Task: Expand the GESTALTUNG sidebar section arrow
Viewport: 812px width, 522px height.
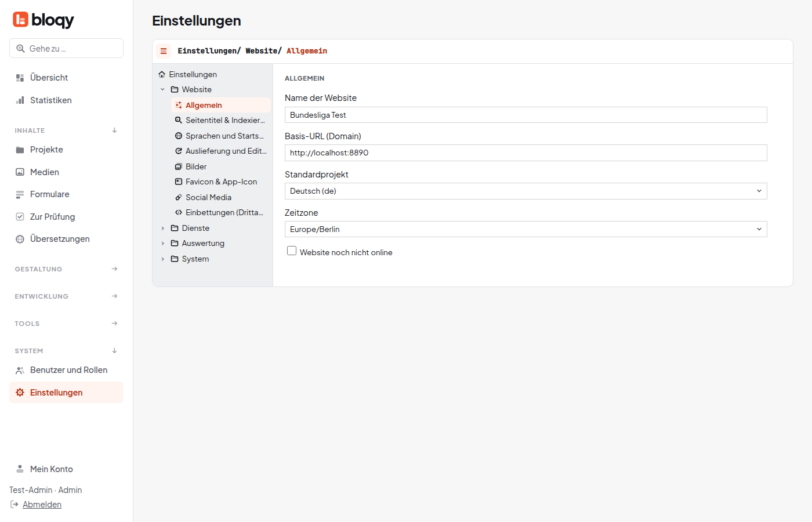Action: [x=114, y=269]
